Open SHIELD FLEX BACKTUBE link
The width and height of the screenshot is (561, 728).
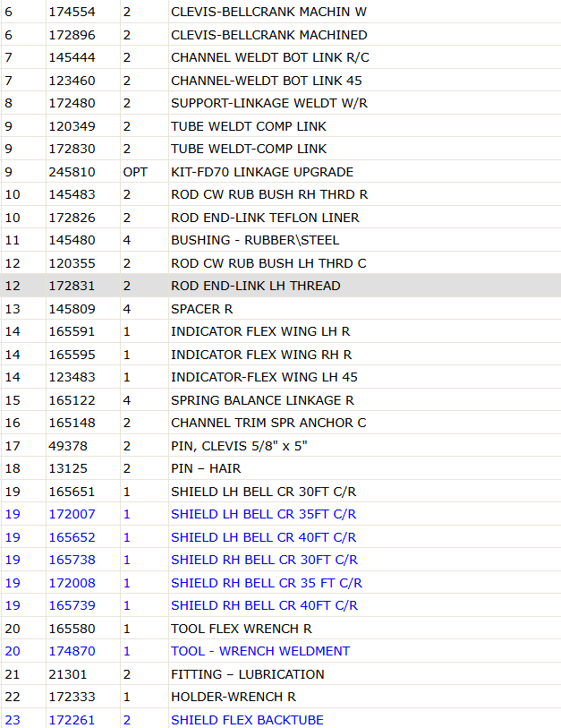pos(247,720)
